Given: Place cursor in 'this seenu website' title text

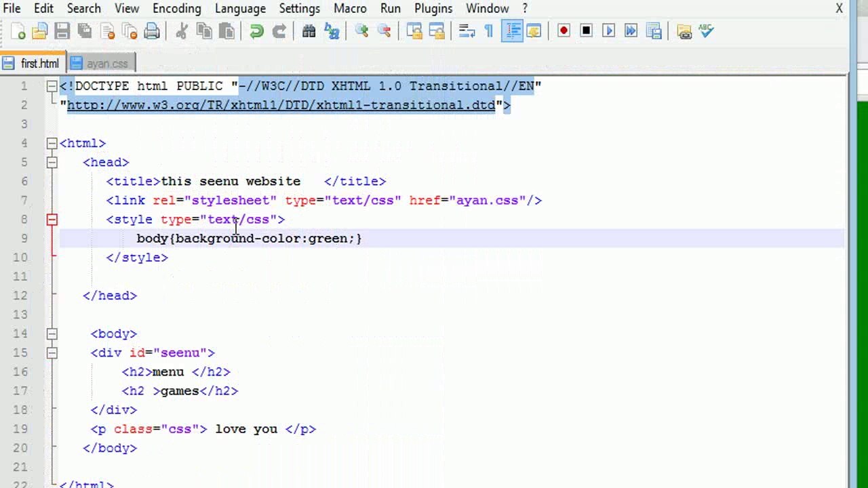Looking at the screenshot, I should [231, 181].
